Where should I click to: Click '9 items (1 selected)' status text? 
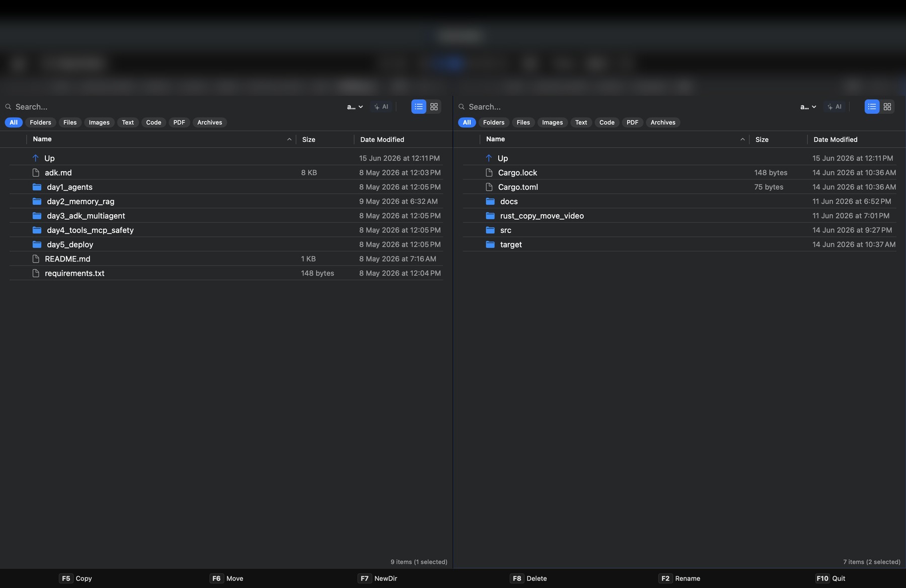click(419, 562)
